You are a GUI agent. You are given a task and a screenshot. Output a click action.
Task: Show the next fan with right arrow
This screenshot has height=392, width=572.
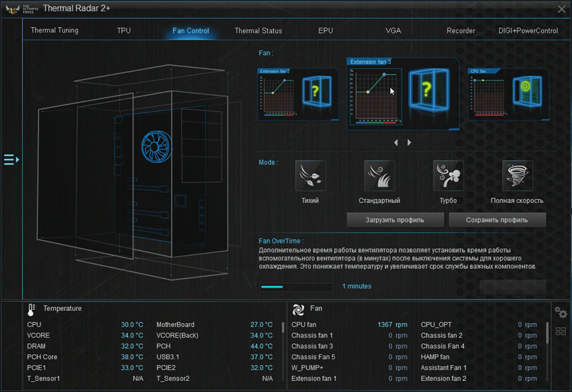(x=410, y=142)
